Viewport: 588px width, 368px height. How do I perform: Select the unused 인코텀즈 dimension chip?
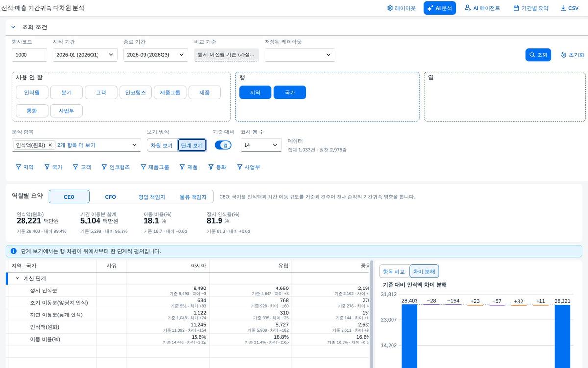coord(135,92)
